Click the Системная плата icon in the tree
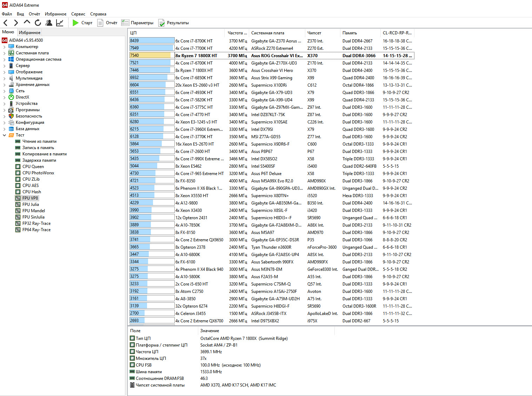532x396 pixels. [11, 53]
